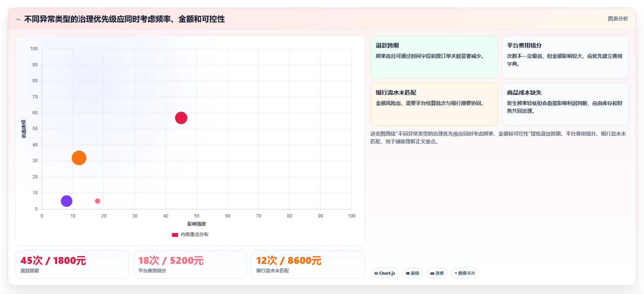Click the 图表分析 label at top right
This screenshot has height=294, width=644.
pos(618,19)
